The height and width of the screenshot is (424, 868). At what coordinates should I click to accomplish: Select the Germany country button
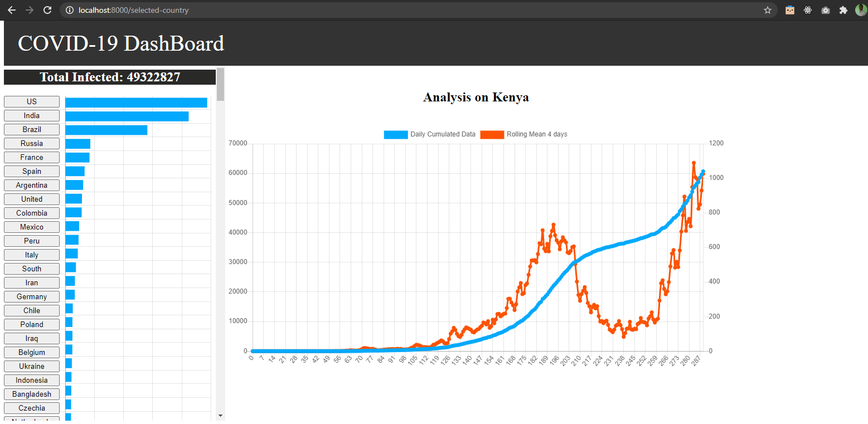pos(31,296)
